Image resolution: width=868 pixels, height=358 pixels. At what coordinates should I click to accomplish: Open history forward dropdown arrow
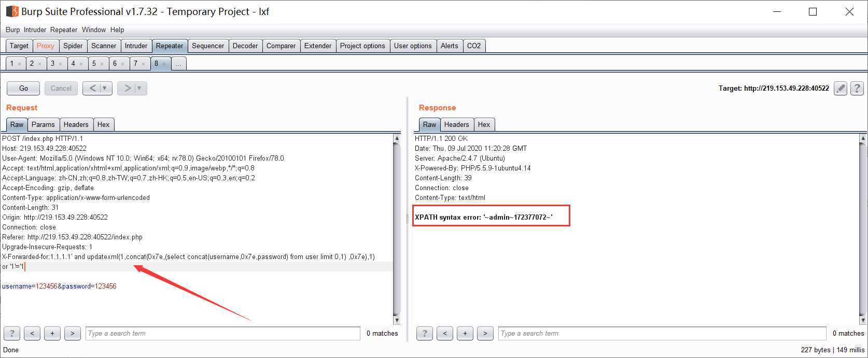pyautogui.click(x=139, y=88)
